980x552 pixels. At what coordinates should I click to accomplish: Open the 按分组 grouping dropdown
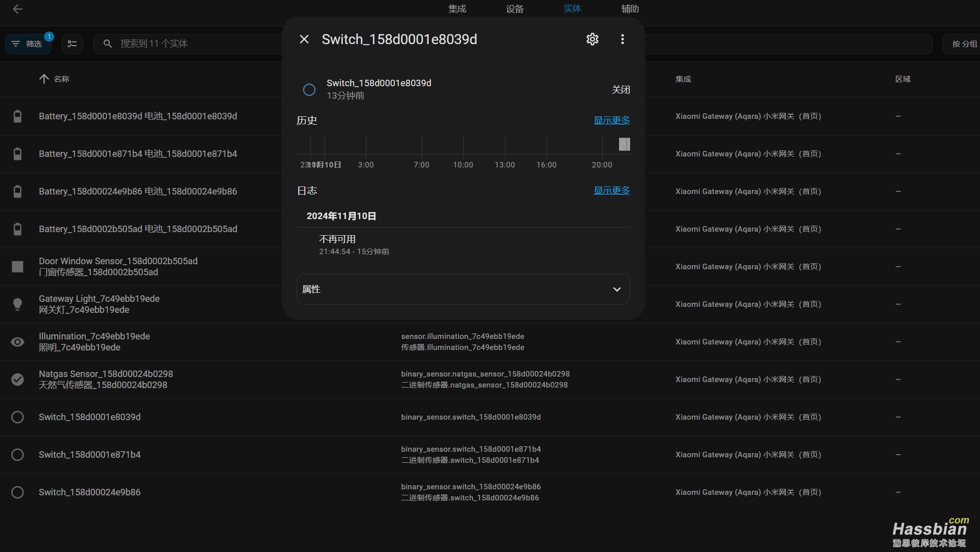coord(961,44)
